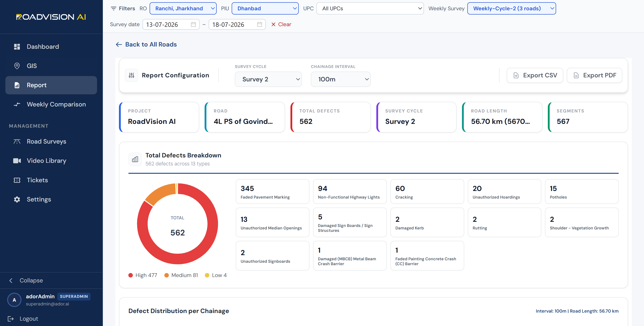Viewport: 644px width, 326px height.
Task: Click the bar chart icon beside Total Defects Breakdown
Action: point(135,159)
